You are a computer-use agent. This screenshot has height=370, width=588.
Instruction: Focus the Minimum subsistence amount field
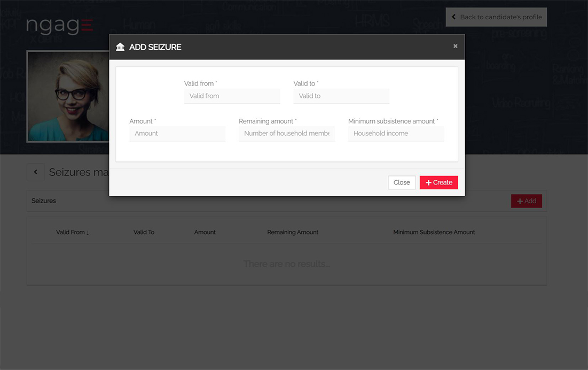(x=396, y=134)
